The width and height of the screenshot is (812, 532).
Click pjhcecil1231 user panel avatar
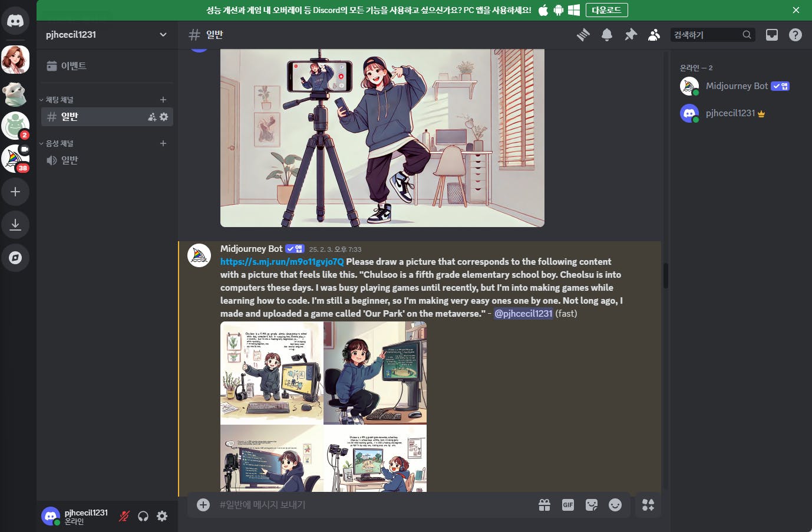pos(51,517)
